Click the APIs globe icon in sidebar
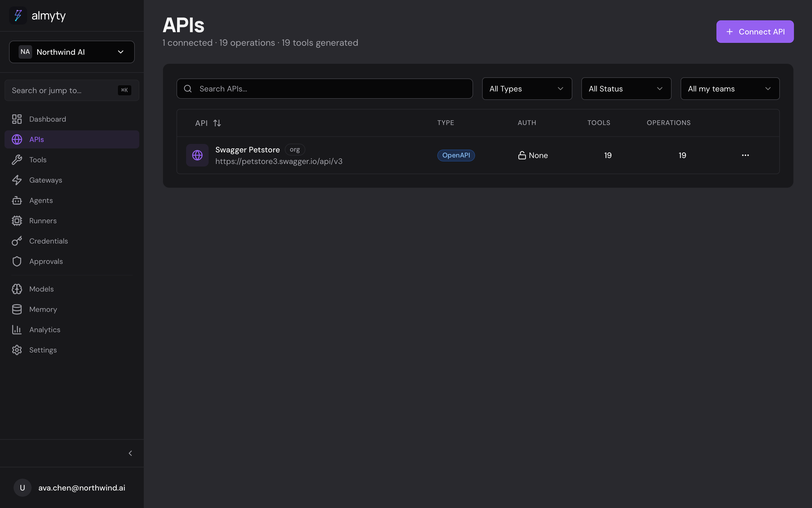This screenshot has width=812, height=508. click(17, 139)
